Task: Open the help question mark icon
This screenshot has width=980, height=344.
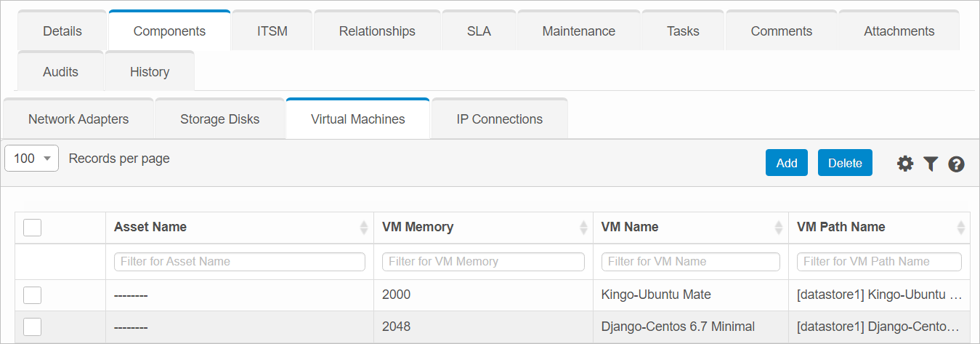Action: coord(956,164)
